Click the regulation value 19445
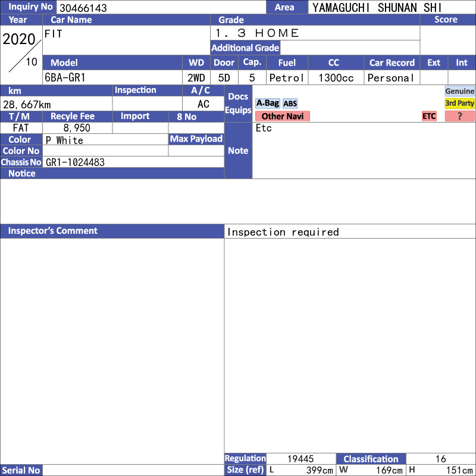The width and height of the screenshot is (476, 476). point(300,459)
